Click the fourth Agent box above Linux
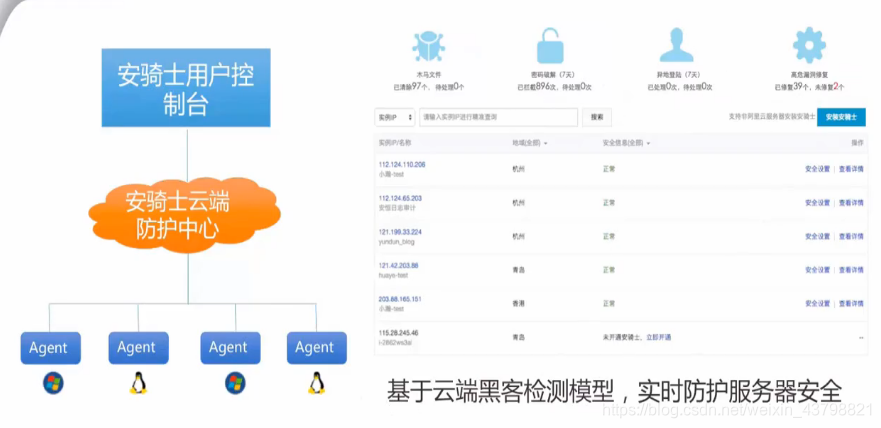881x428 pixels. (317, 348)
